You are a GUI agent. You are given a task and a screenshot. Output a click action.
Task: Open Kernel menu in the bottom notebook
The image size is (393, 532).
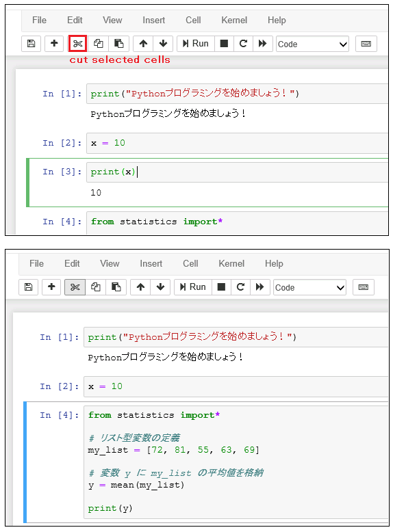tap(231, 264)
